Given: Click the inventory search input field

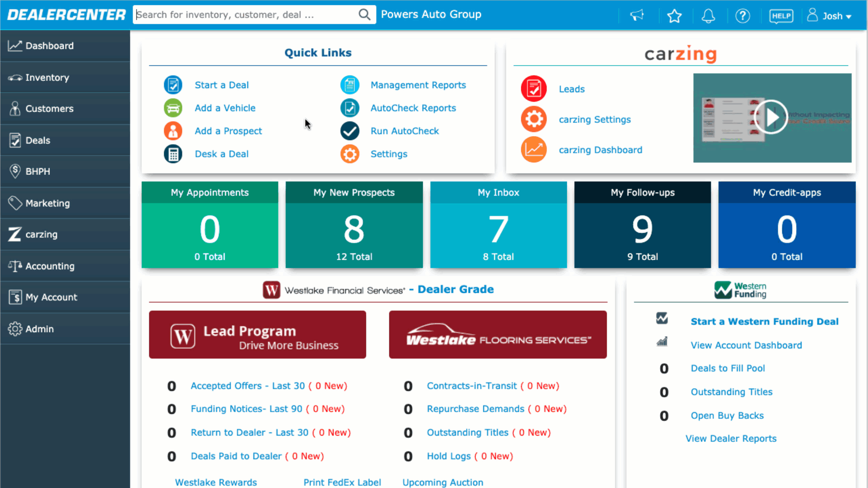Looking at the screenshot, I should click(246, 15).
